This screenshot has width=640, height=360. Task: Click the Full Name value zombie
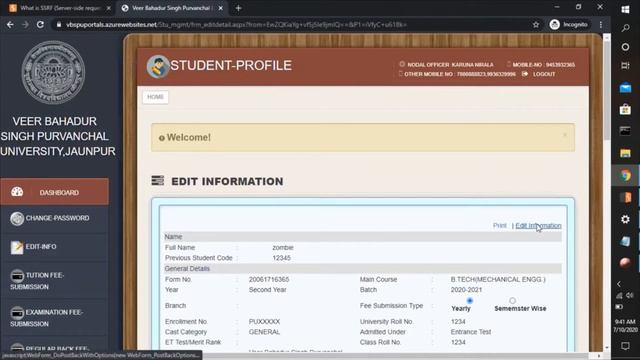point(283,247)
